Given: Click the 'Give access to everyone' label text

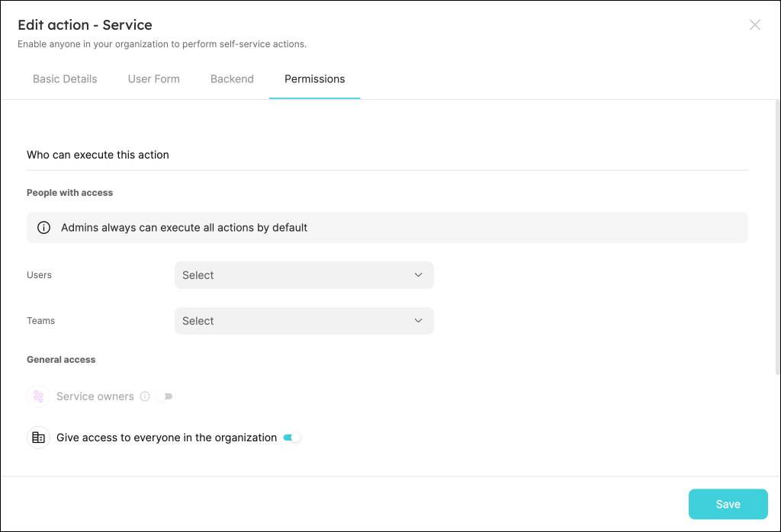Looking at the screenshot, I should [x=166, y=437].
